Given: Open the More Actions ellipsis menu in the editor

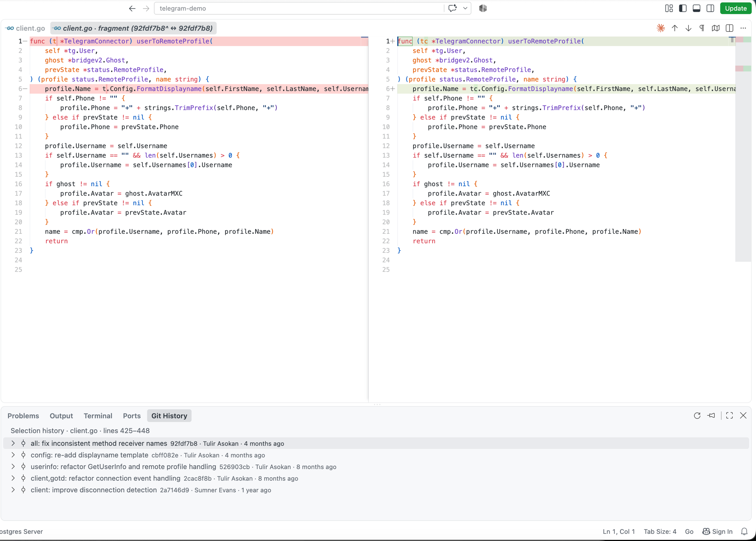Looking at the screenshot, I should point(743,28).
